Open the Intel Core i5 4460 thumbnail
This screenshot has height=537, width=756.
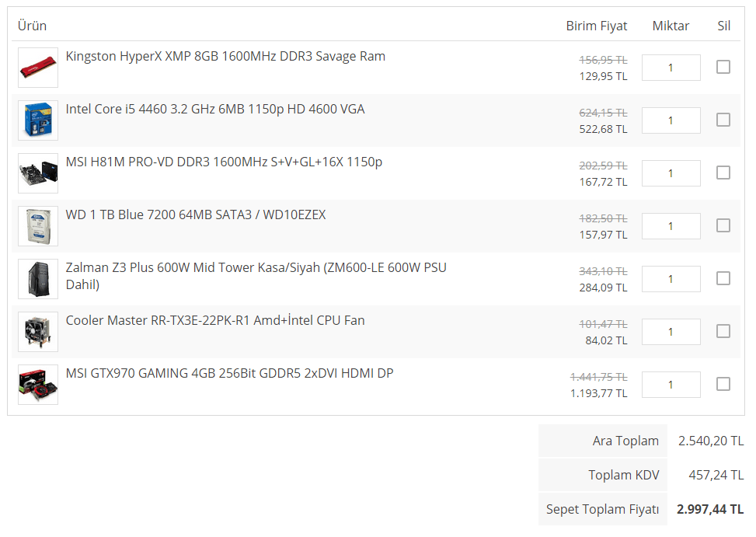tap(38, 120)
